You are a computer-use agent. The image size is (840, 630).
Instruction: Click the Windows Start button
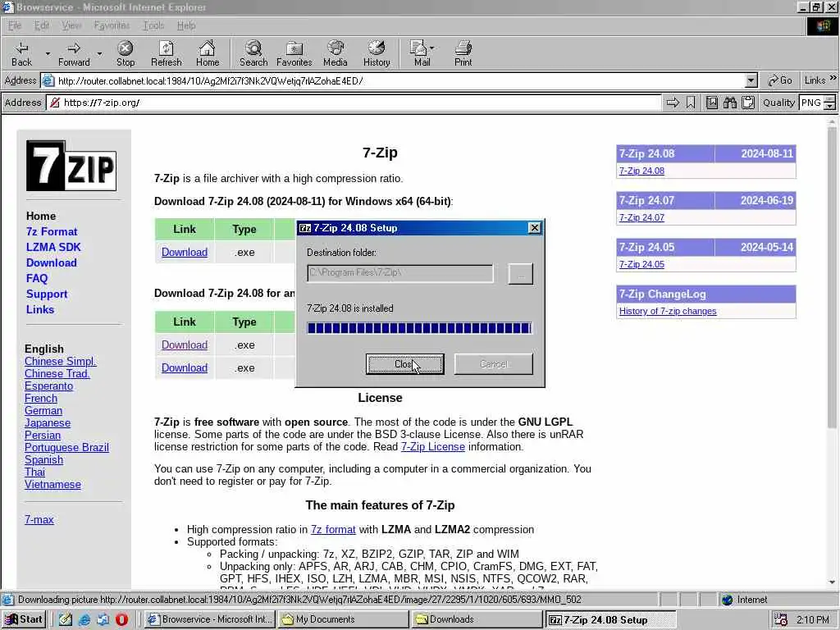point(24,619)
